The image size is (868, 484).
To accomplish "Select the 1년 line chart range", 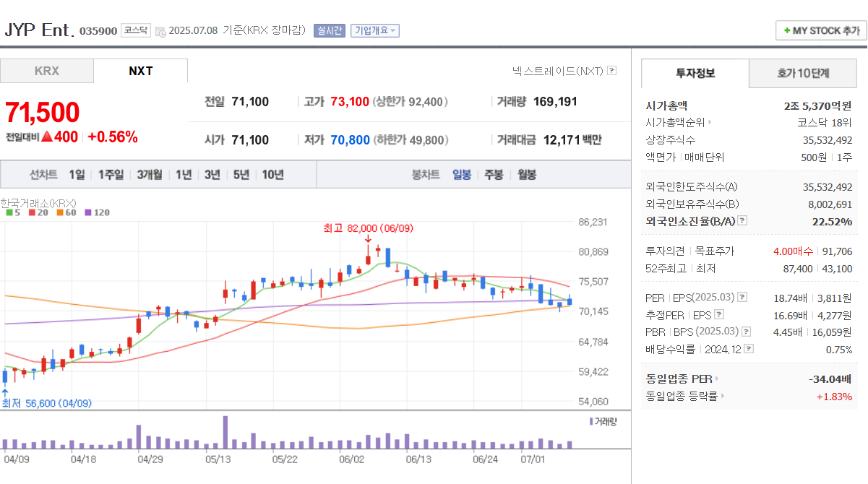I will coord(184,174).
